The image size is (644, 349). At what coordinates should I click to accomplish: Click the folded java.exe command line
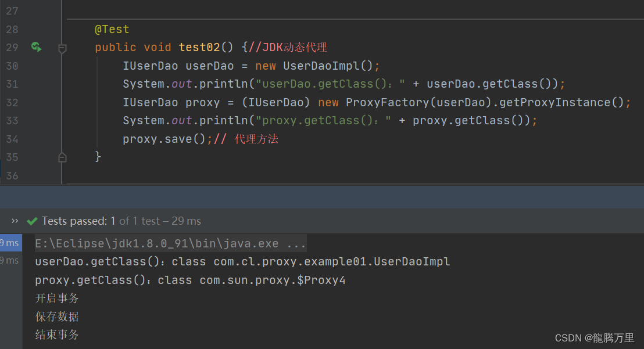[170, 243]
